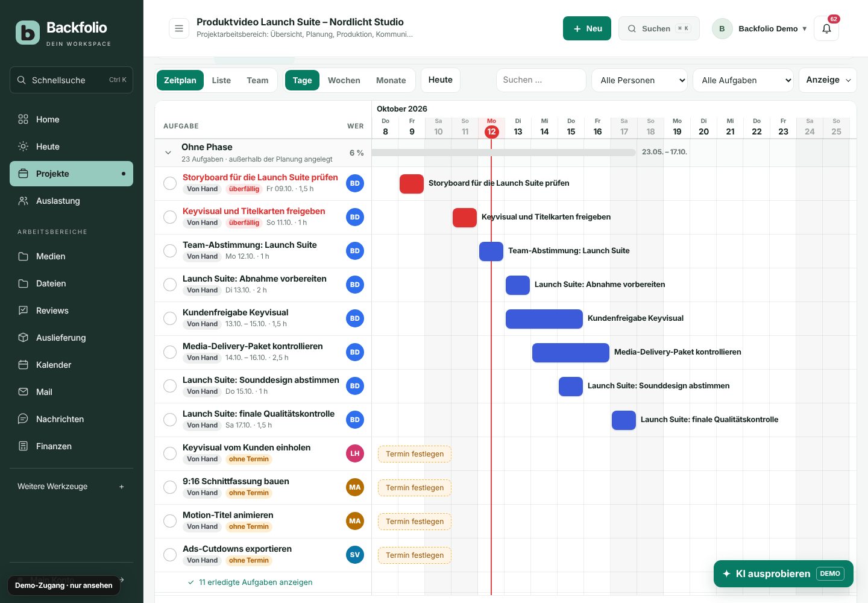
Task: Open the Medien folder workspace
Action: click(71, 256)
